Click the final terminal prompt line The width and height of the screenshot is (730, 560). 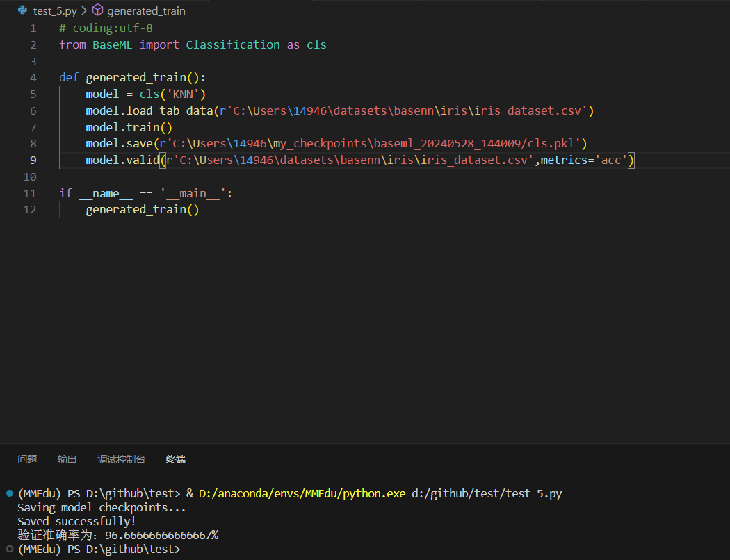pyautogui.click(x=99, y=550)
